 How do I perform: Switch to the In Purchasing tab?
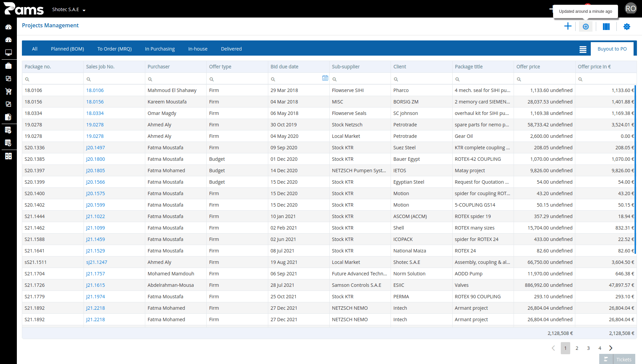[160, 49]
